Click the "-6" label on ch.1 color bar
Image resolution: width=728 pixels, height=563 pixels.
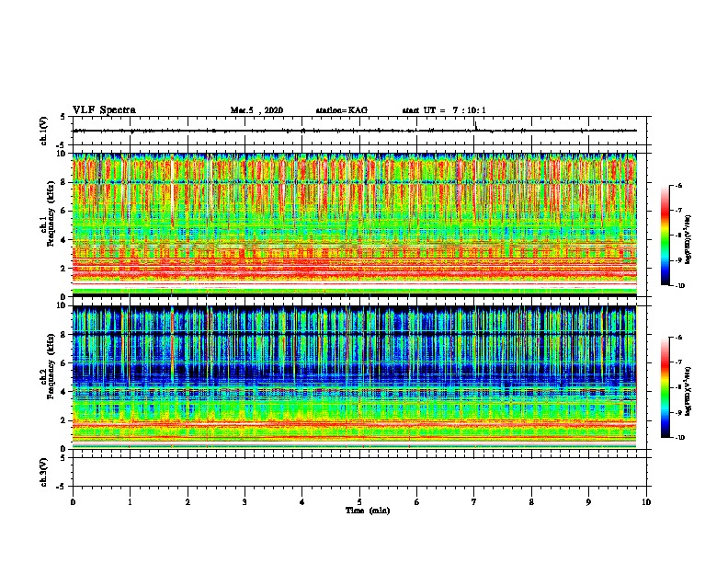678,186
